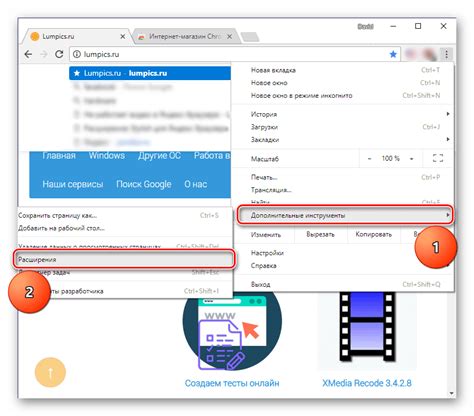The width and height of the screenshot is (474, 416).
Task: Click the online tests article thumbnail
Action: click(232, 330)
